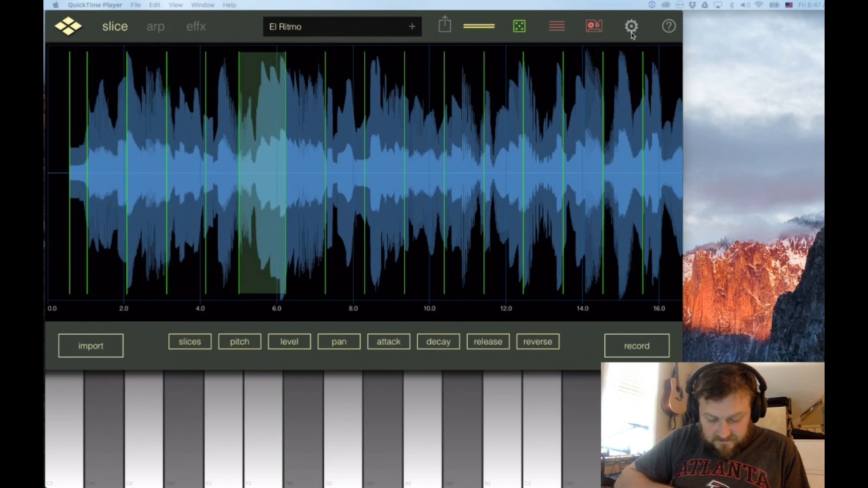Select the attack parameter button

click(x=389, y=342)
